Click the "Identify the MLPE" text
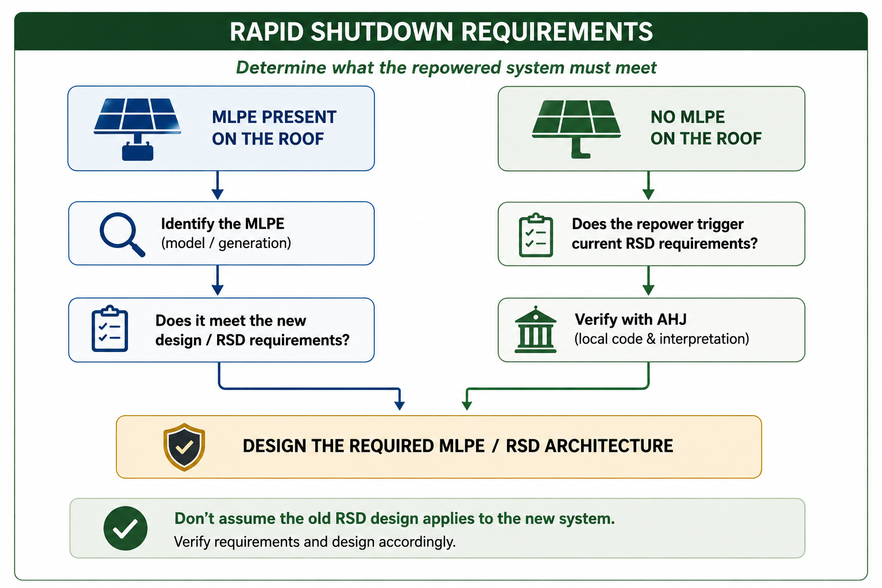882x588 pixels. (x=223, y=223)
